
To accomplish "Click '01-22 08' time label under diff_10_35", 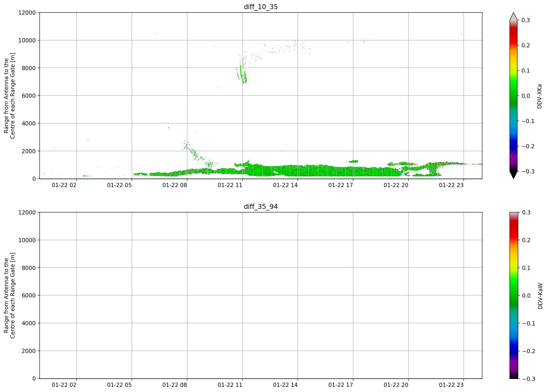I will click(175, 185).
